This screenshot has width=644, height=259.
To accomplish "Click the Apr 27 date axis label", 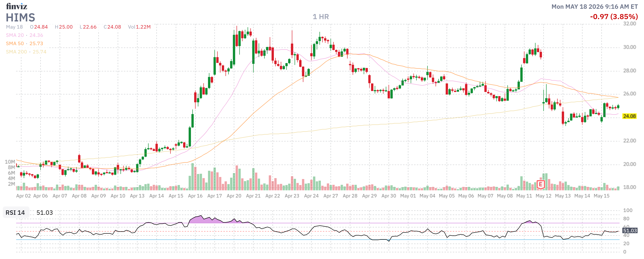I will pos(331,196).
